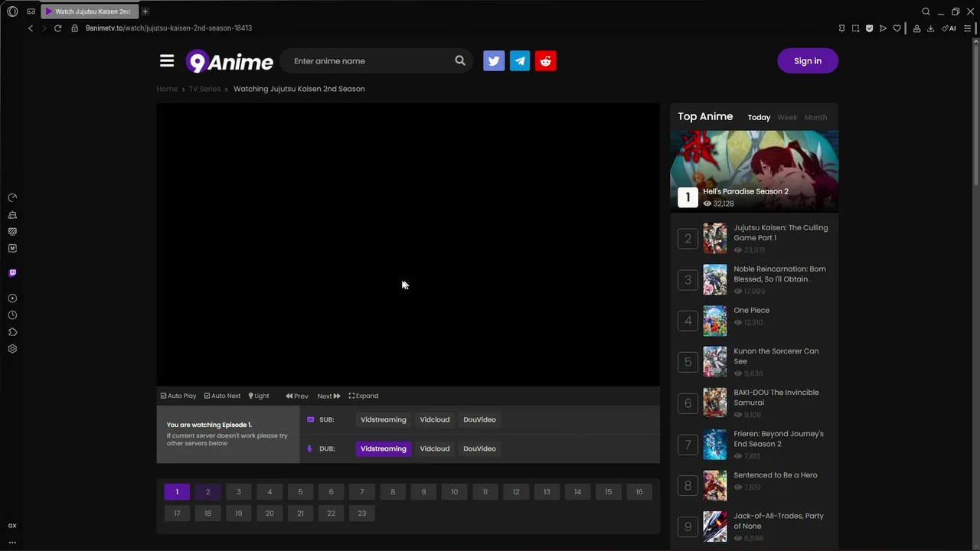The image size is (980, 551).
Task: Switch Top Anime to Today tab
Action: 759,117
